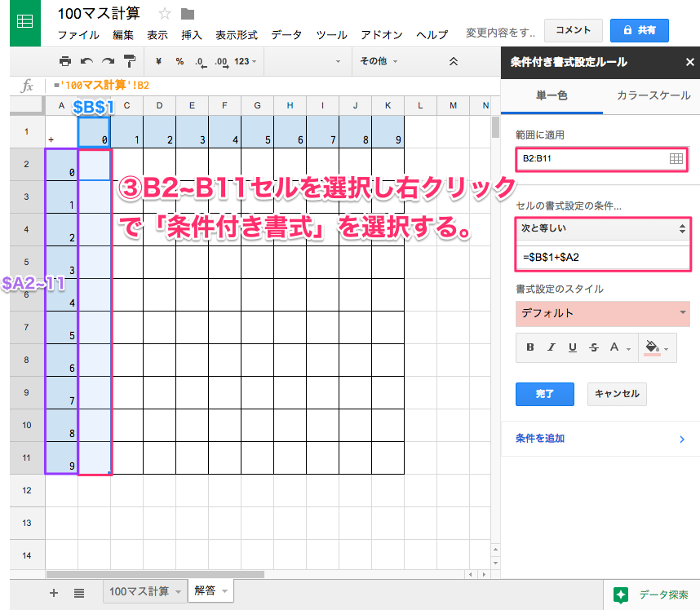Expand 条件を追加 chevron
700x610 pixels.
click(682, 439)
